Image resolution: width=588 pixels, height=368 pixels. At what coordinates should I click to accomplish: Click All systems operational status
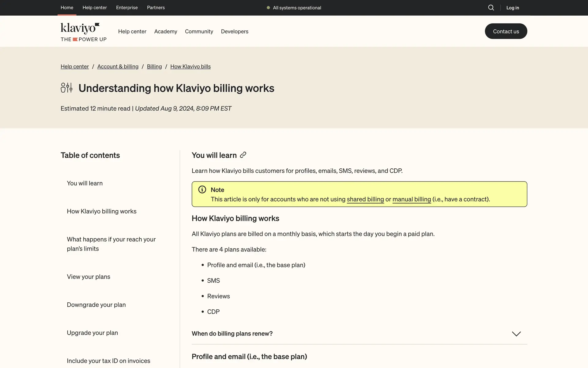(297, 8)
